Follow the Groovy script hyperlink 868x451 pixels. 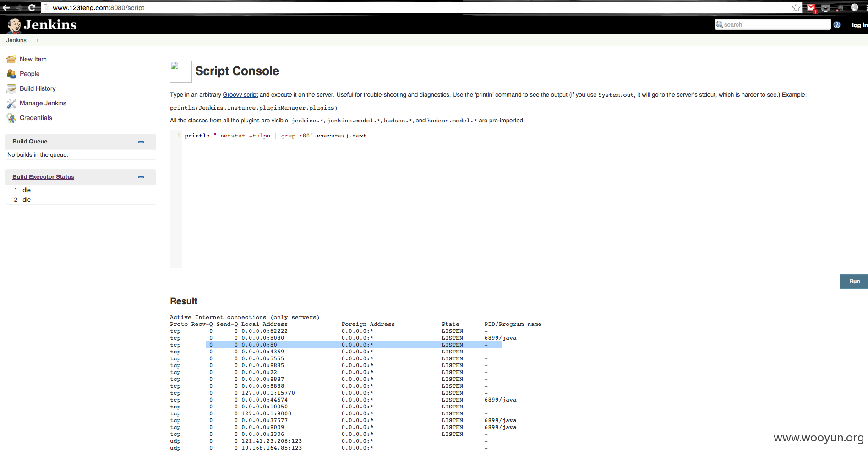pyautogui.click(x=240, y=95)
